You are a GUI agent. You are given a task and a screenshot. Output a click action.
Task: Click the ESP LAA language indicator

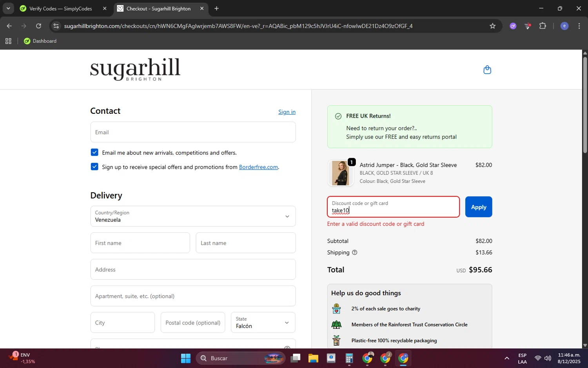(522, 359)
